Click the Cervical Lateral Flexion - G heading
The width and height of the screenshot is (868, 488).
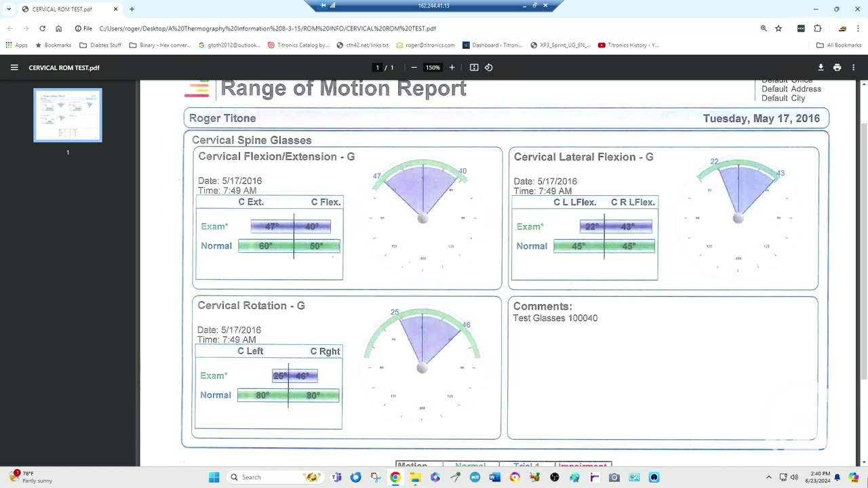(x=584, y=157)
